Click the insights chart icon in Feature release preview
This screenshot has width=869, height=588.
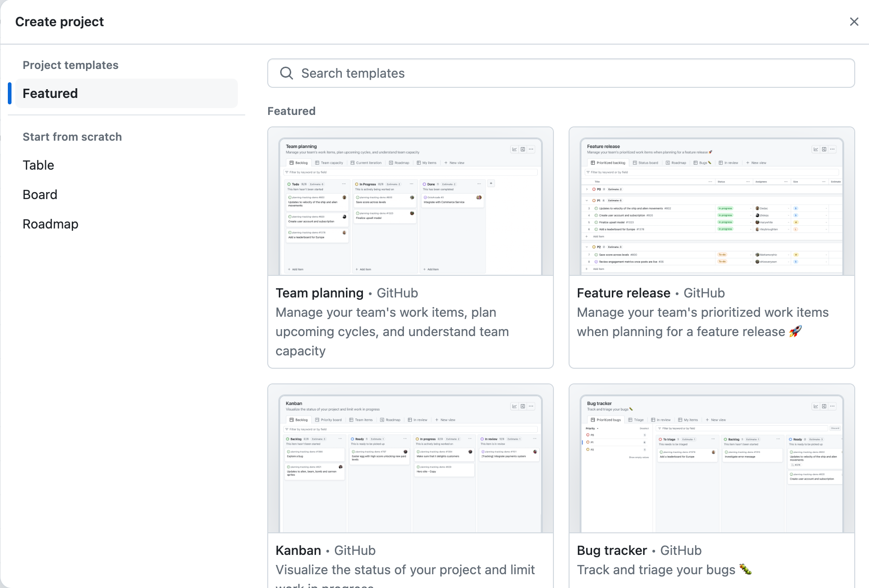[x=815, y=149]
